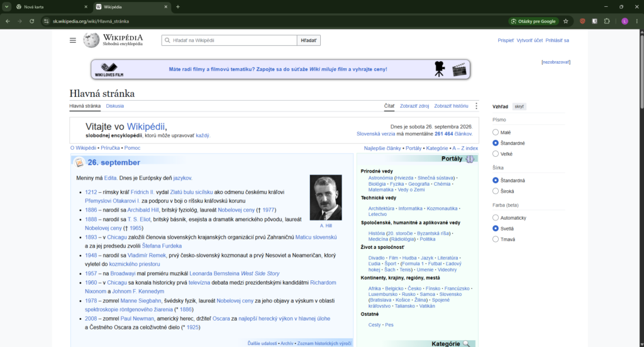Open the Zobraziť zdroj tab
Viewport: 644px width, 347px height.
pyautogui.click(x=414, y=106)
